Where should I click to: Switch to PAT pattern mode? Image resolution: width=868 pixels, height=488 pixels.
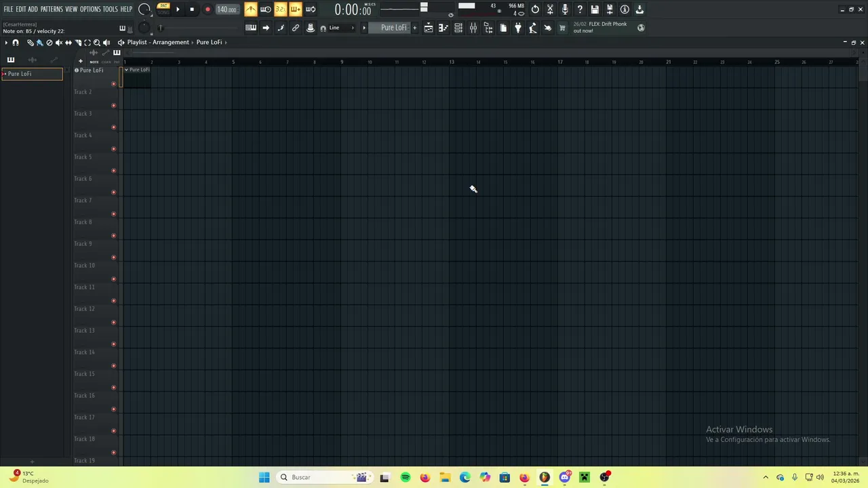pyautogui.click(x=163, y=5)
